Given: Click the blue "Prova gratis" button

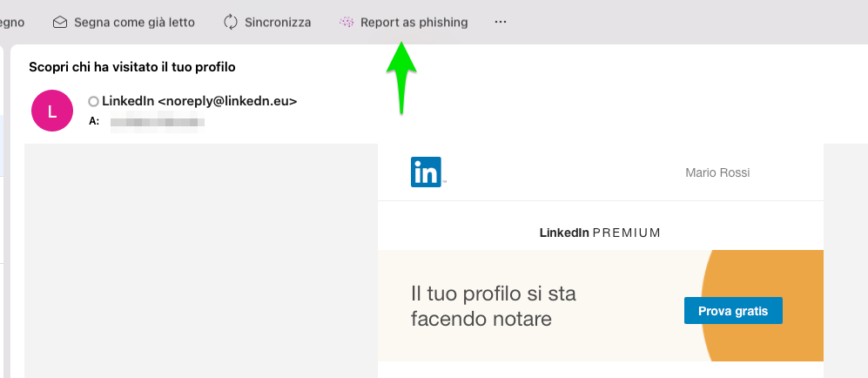Looking at the screenshot, I should pyautogui.click(x=733, y=310).
